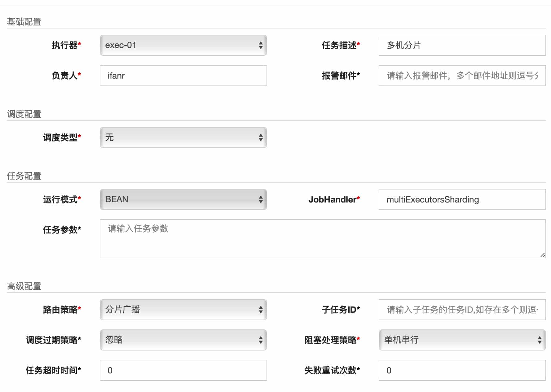Click into the 任务参数 text area
This screenshot has height=392, width=551.
(x=322, y=238)
